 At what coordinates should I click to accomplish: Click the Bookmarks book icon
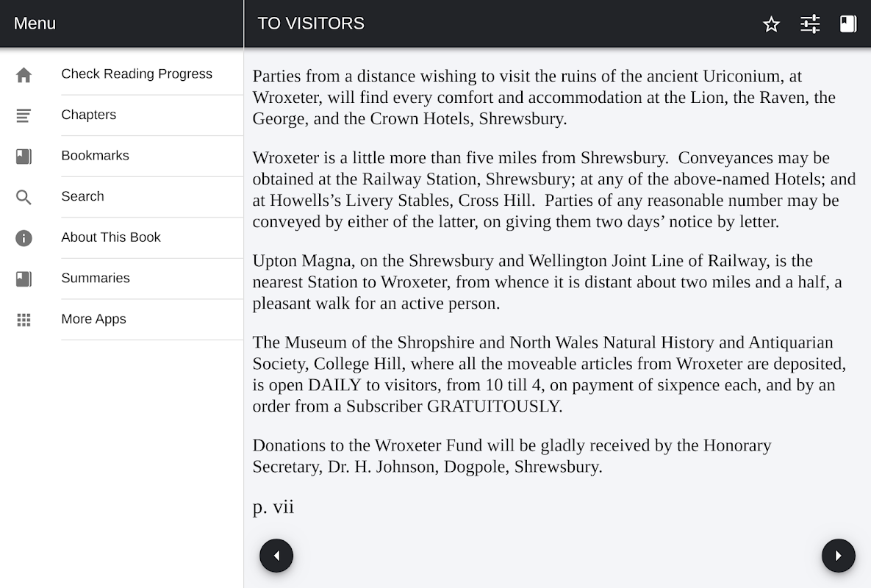tap(24, 157)
